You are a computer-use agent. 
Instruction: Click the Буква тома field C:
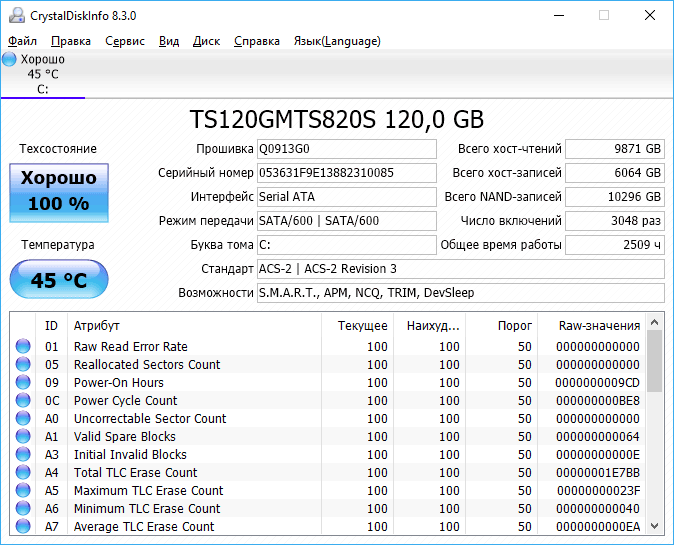click(347, 245)
